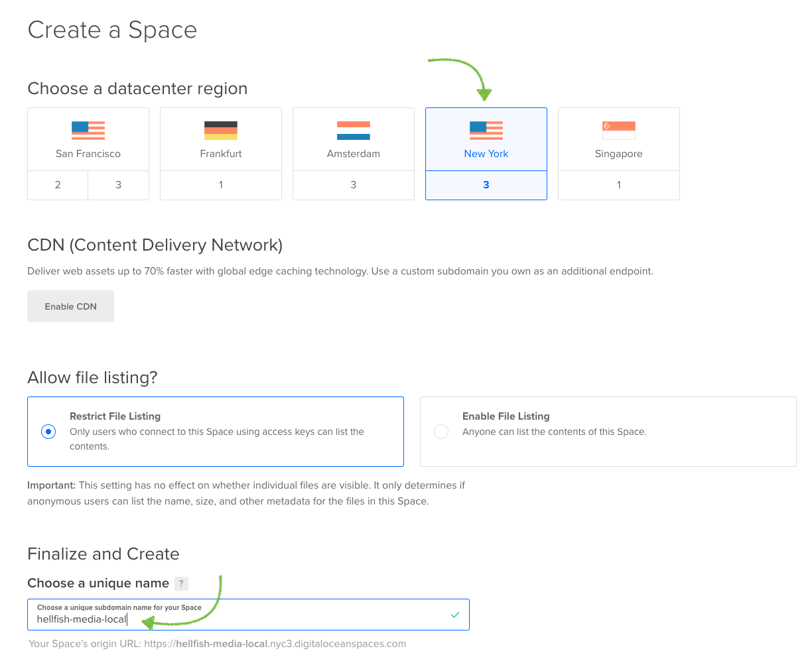Click the Amsterdam Netherlands flag icon
This screenshot has width=812, height=661.
coord(354,131)
